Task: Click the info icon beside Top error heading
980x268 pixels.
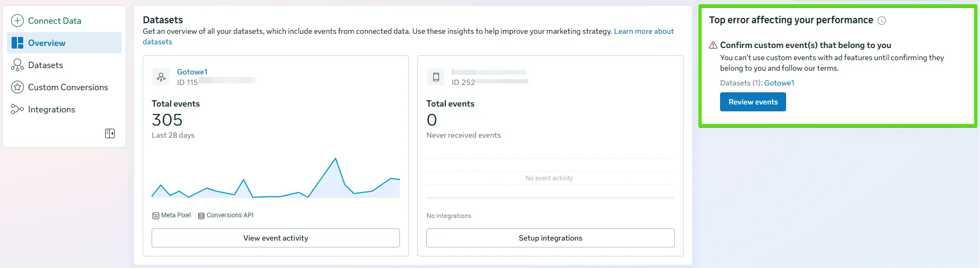Action: (x=882, y=21)
